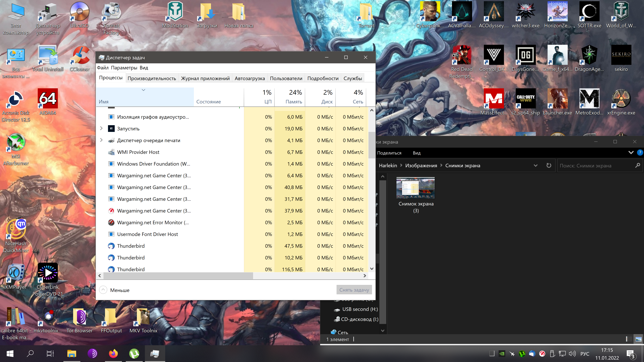Open the AIDA64 desktop shortcut
This screenshot has height=362, width=644.
(48, 102)
